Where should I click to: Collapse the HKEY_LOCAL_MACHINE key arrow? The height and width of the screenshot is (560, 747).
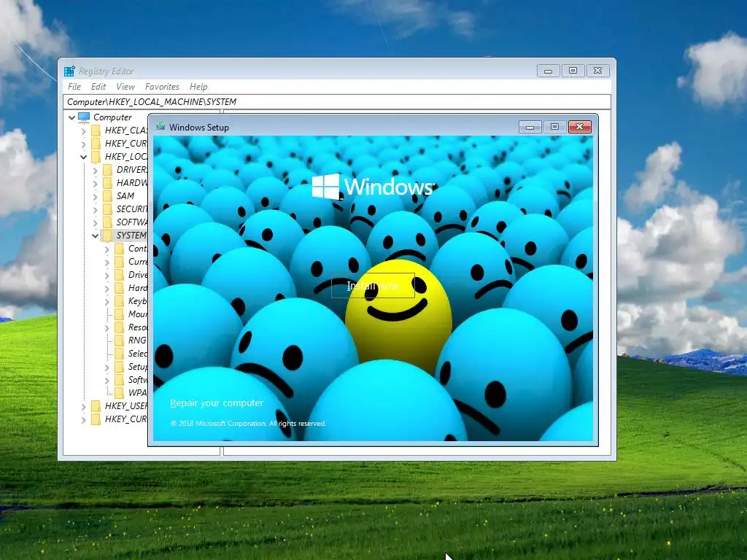[83, 157]
